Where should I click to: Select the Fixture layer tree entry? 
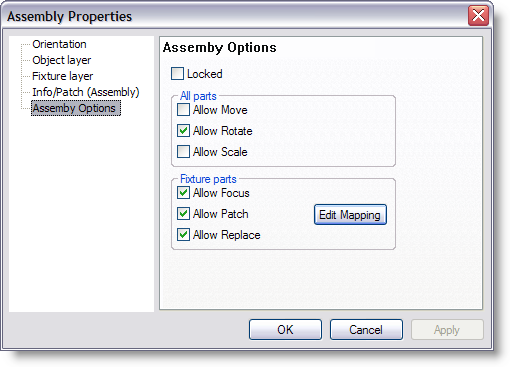pos(62,76)
